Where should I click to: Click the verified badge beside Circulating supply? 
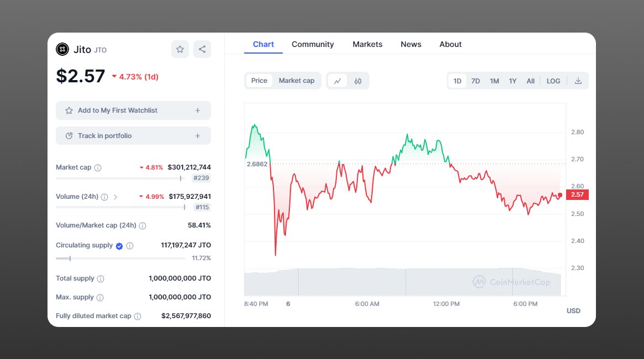[119, 245]
